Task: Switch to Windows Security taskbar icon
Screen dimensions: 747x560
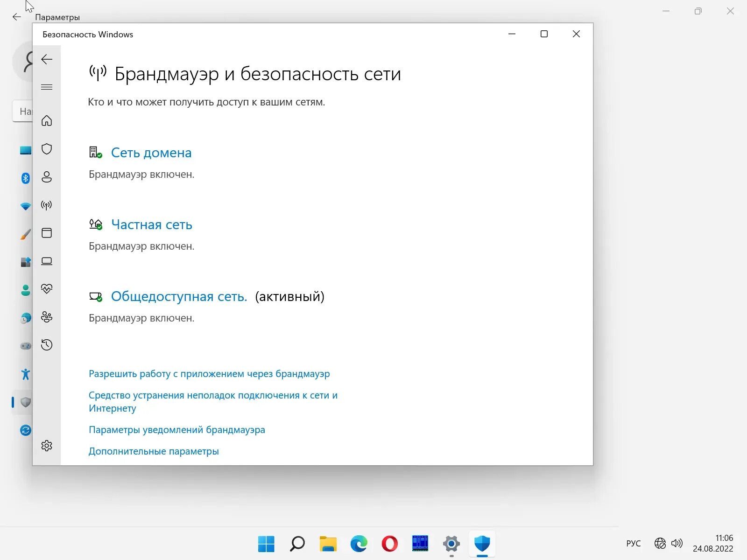Action: pos(482,544)
